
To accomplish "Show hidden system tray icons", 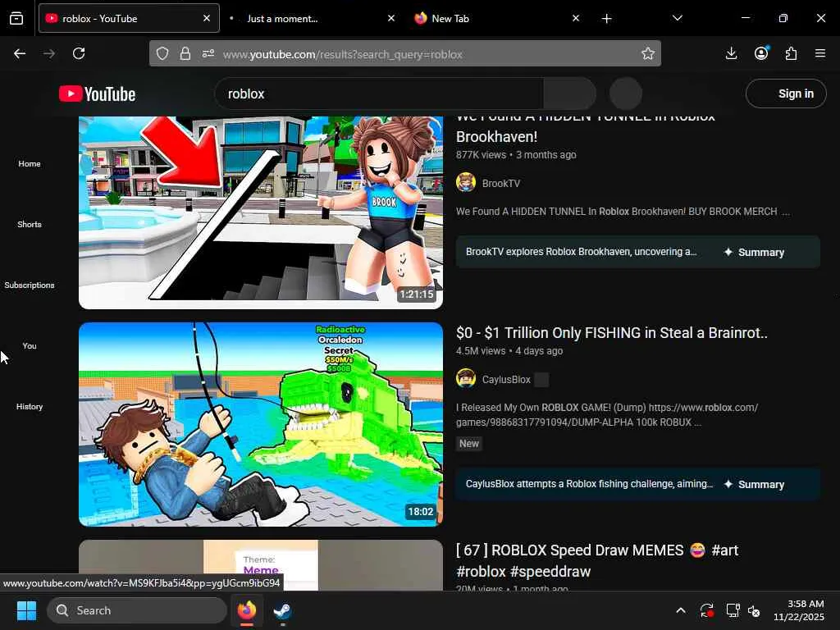I will click(x=680, y=610).
